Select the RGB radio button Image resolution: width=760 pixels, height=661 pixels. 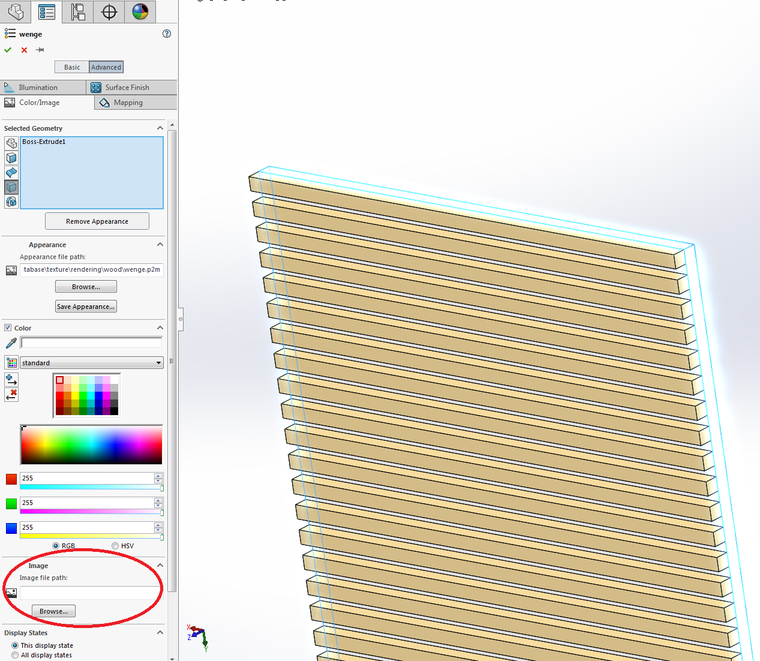(56, 546)
